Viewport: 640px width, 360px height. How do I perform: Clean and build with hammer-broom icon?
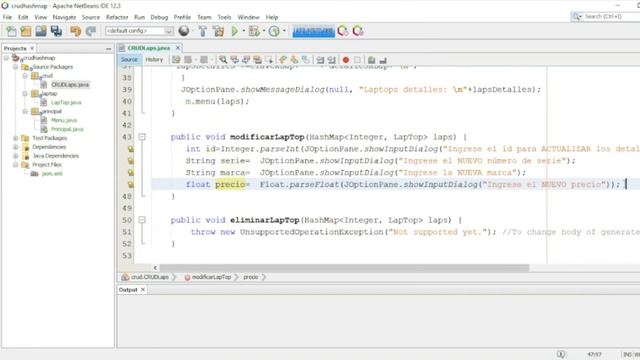tap(218, 31)
